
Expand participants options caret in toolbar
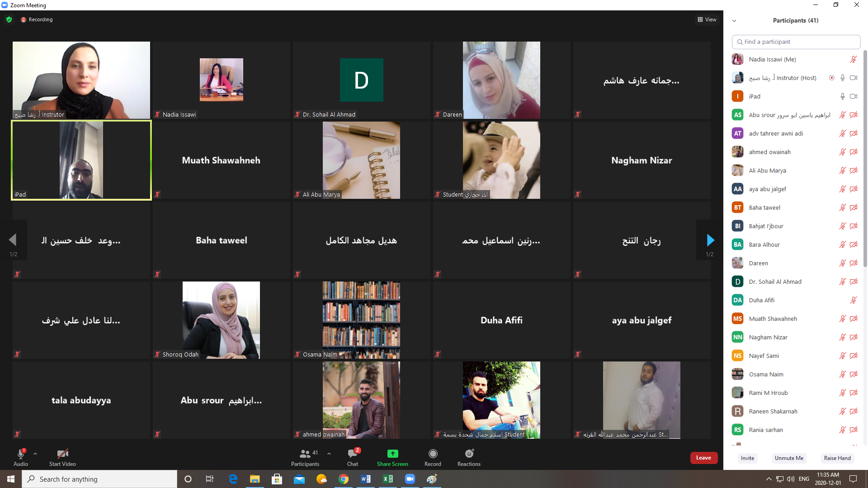(x=329, y=454)
